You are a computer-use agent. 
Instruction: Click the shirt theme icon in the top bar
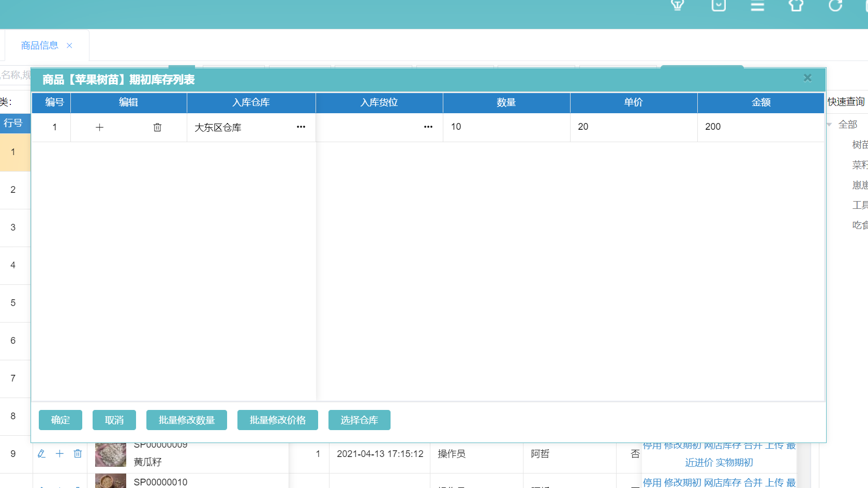(x=796, y=5)
